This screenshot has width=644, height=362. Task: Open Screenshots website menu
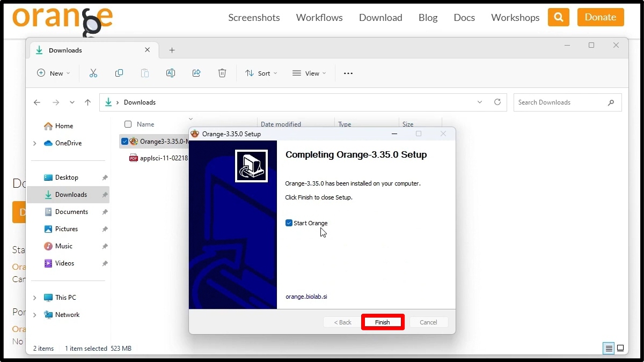pyautogui.click(x=254, y=17)
